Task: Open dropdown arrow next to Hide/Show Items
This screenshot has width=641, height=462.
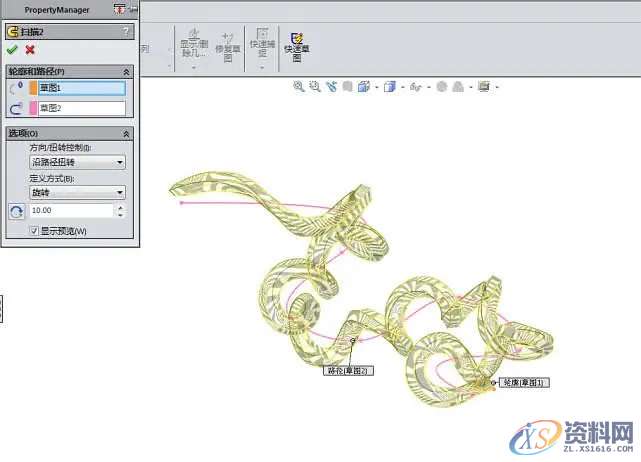Action: (428, 87)
